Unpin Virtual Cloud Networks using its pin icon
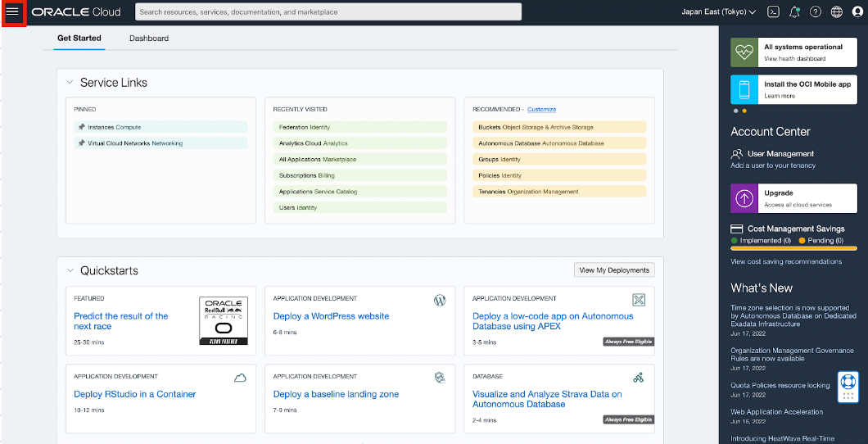This screenshot has height=444, width=868. coord(81,143)
